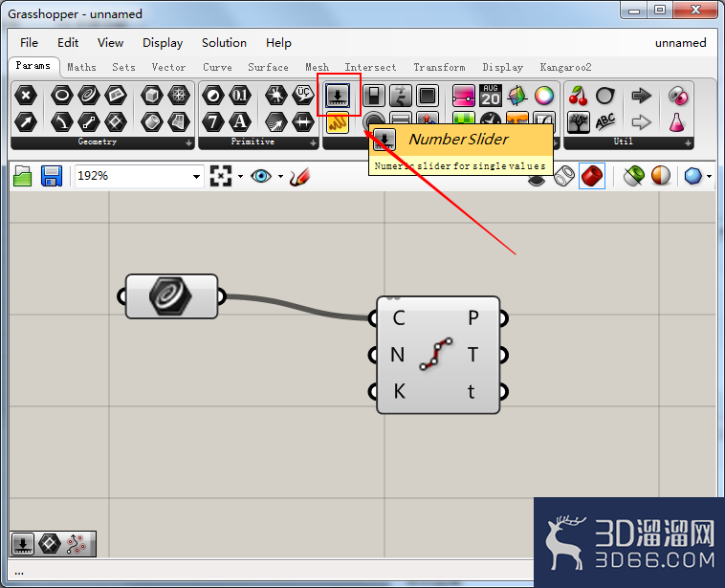Viewport: 725px width, 588px height.
Task: Click the Zoom Extents canvas icon
Action: [221, 176]
